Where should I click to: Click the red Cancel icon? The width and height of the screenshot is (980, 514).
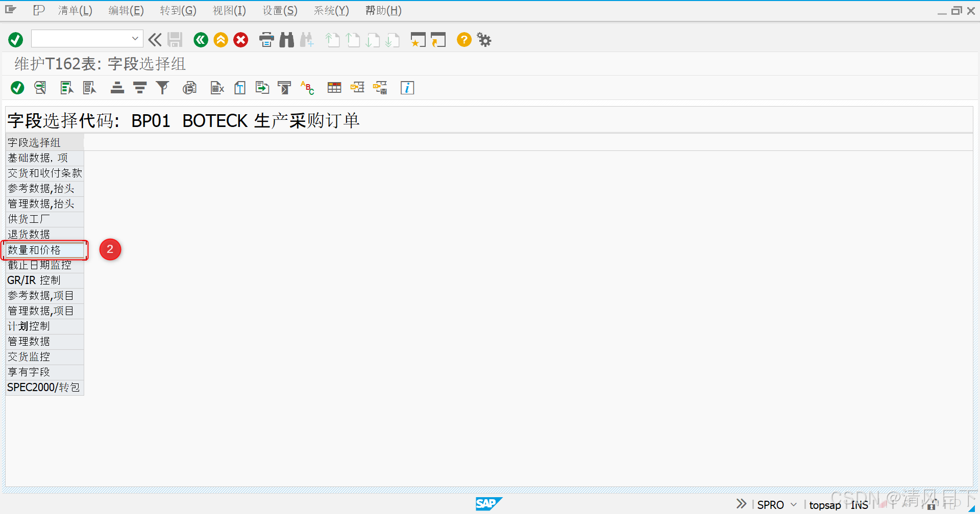pos(240,39)
